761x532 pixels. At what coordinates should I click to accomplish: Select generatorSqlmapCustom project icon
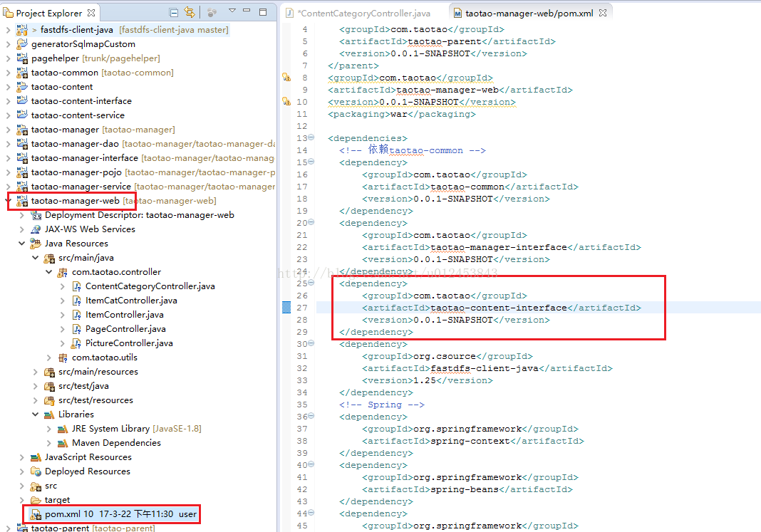click(22, 44)
